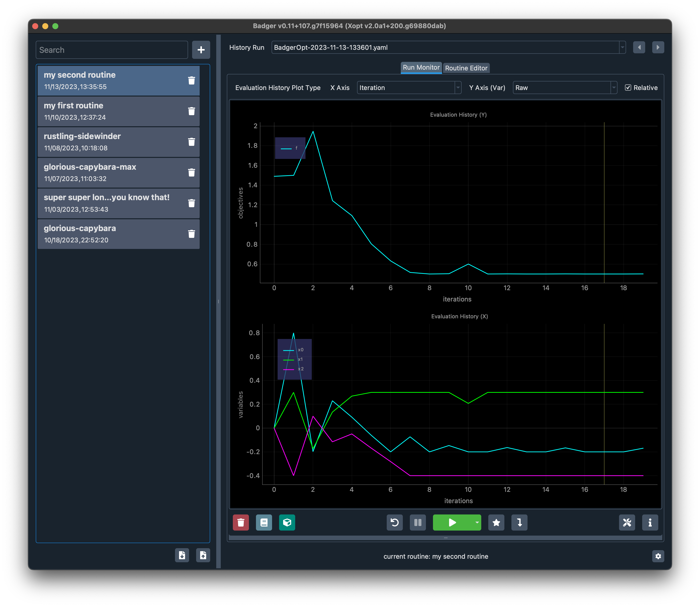Viewport: 700px width, 607px height.
Task: Delete 'glorious-capybara-max' routine with trash icon
Action: (x=191, y=172)
